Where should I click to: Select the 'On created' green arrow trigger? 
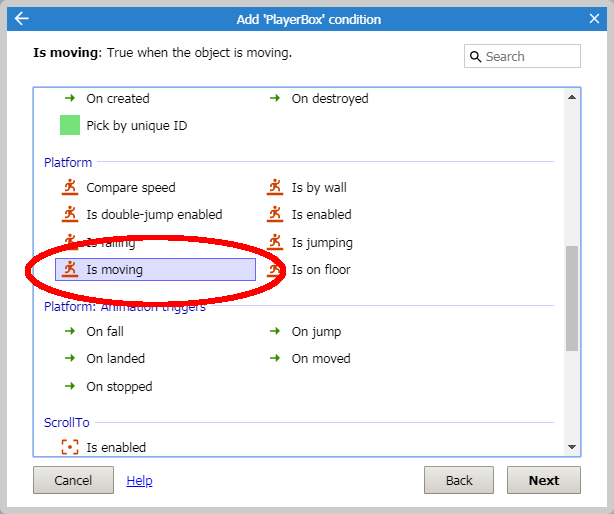[x=70, y=98]
